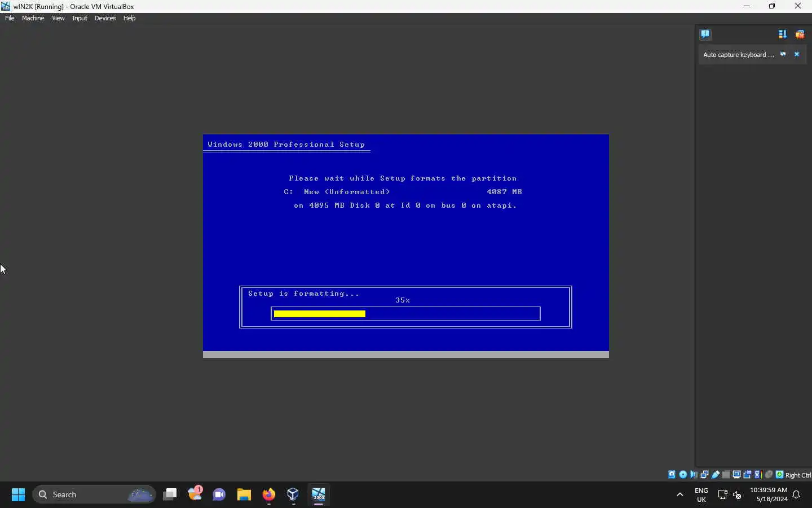Click the Windows 2000 Professional Setup title
Viewport: 812px width, 508px height.
click(286, 144)
